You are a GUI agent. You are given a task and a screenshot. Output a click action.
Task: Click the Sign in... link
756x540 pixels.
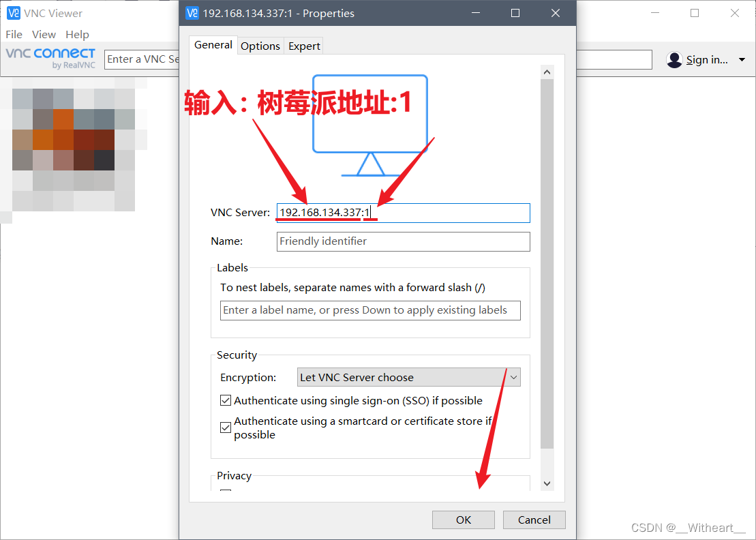707,60
